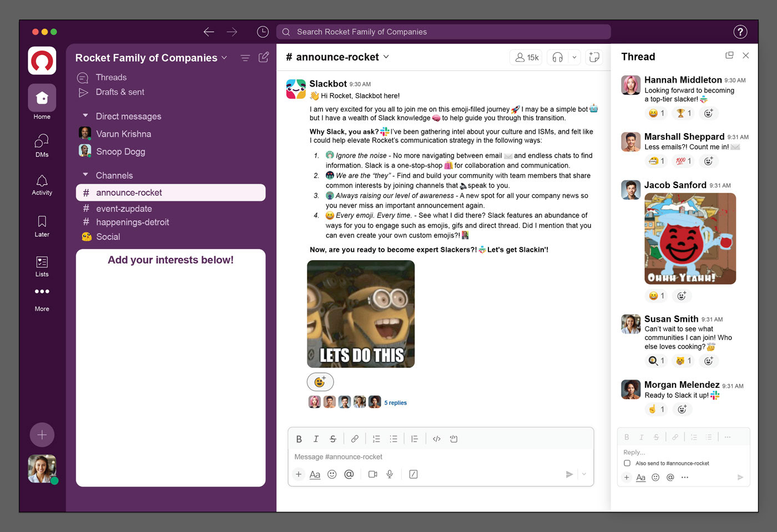Compose a new message icon
777x532 pixels.
click(264, 57)
